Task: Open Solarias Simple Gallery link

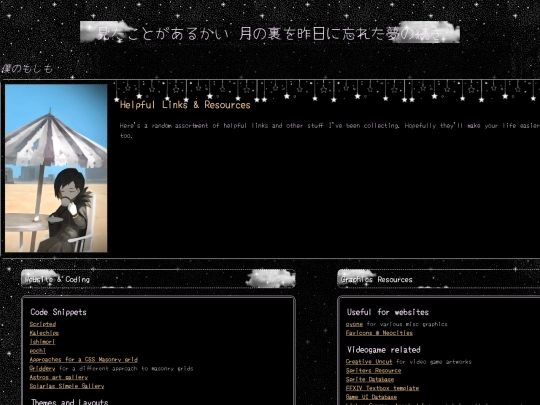Action: tap(67, 386)
